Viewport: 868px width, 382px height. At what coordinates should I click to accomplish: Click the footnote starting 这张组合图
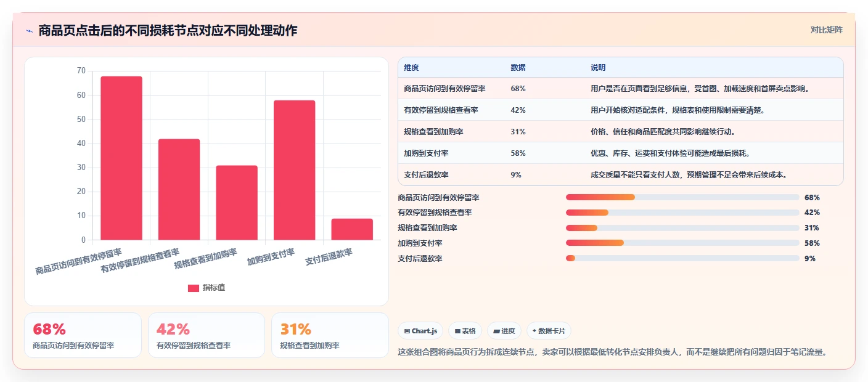click(613, 352)
